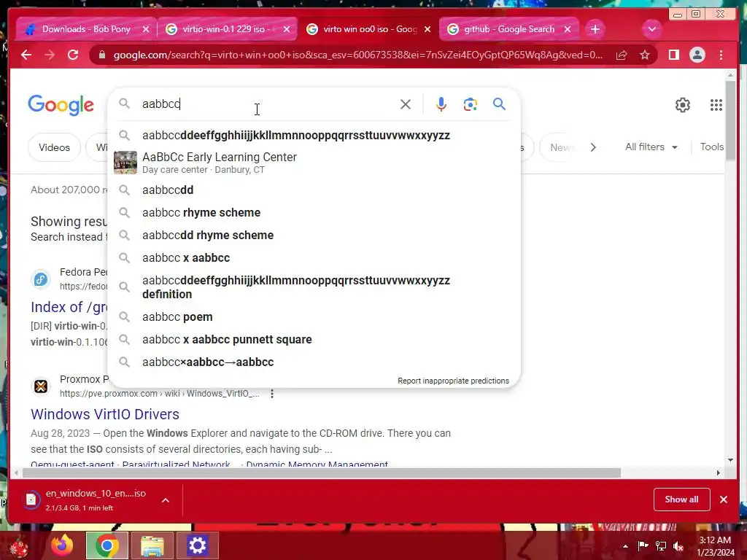Open the Chrome three-dot menu
This screenshot has height=560, width=747.
[x=721, y=55]
